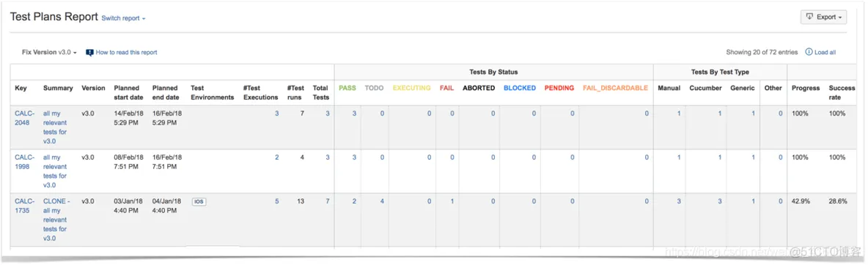Click the FAIL_DISCARDABLE column header

pyautogui.click(x=615, y=88)
